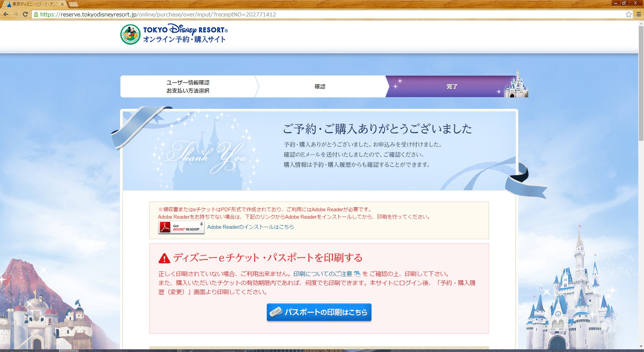Image resolution: width=644 pixels, height=352 pixels.
Task: Click the green padlock security icon
Action: (x=36, y=14)
